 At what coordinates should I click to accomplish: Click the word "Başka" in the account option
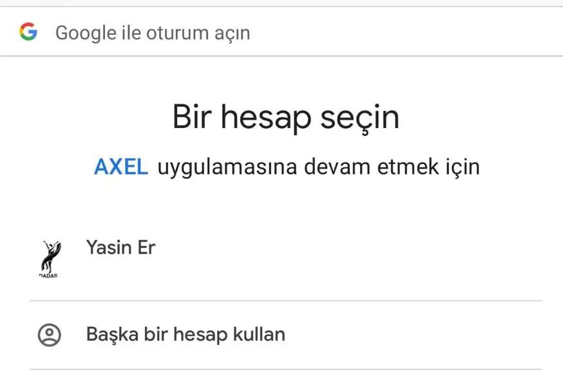coord(111,335)
